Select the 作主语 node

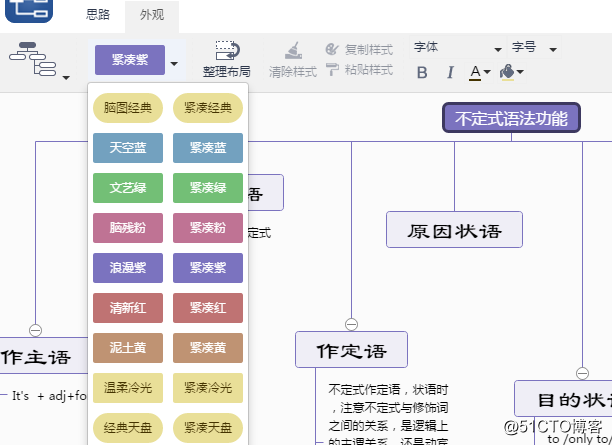tap(44, 356)
